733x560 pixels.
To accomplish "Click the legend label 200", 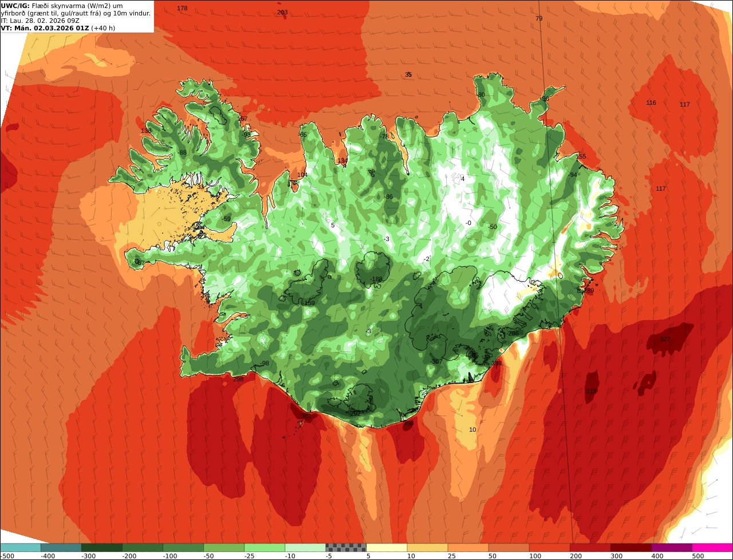I will pyautogui.click(x=576, y=556).
